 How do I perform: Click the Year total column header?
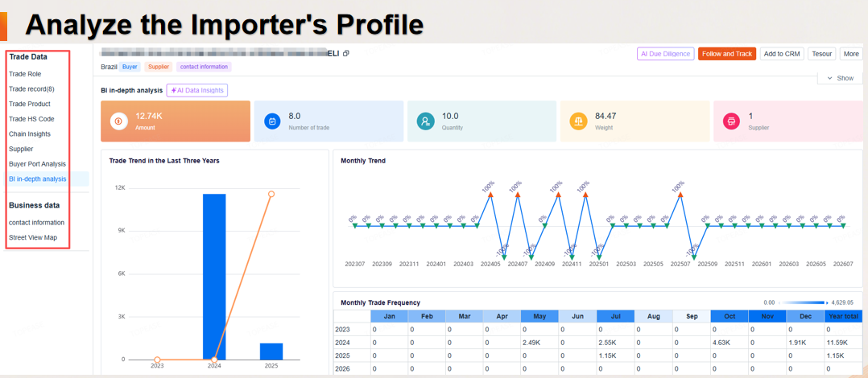pos(844,317)
